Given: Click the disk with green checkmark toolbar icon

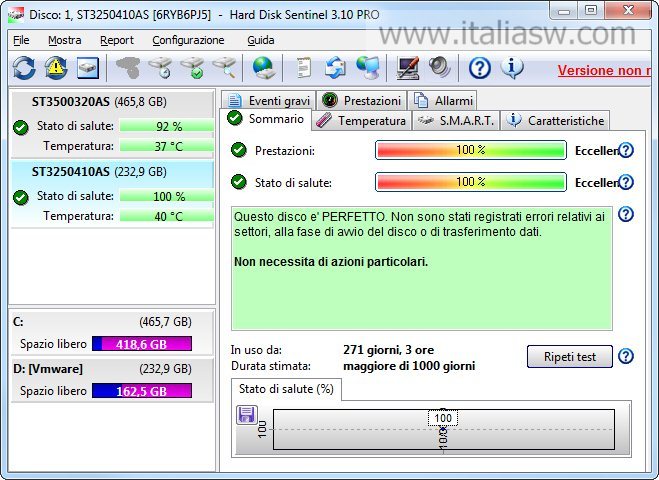Looking at the screenshot, I should [192, 68].
